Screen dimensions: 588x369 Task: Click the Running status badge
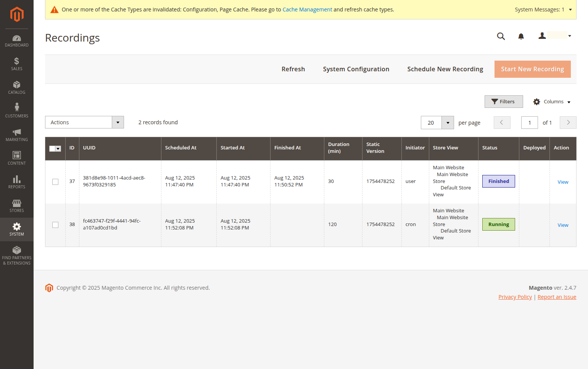click(499, 225)
